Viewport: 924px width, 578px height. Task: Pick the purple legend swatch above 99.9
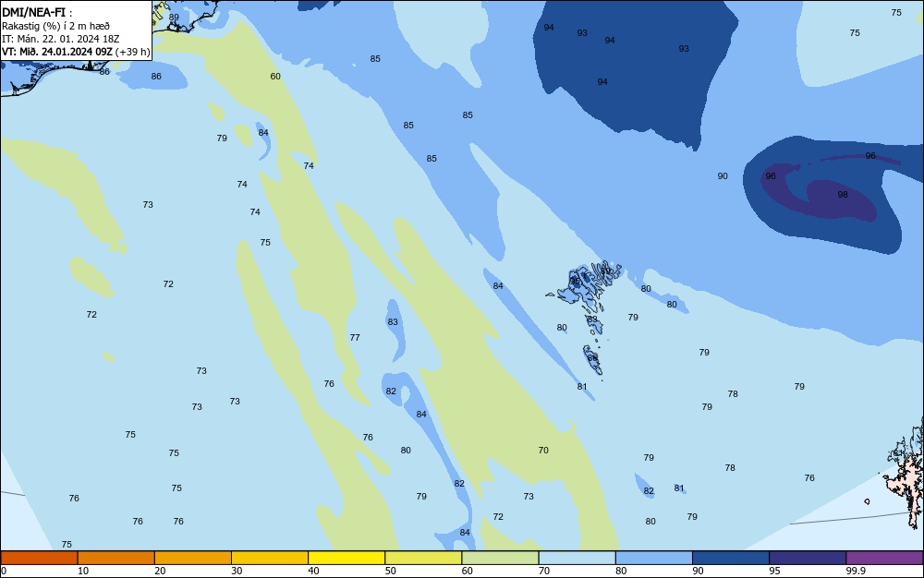click(x=884, y=558)
